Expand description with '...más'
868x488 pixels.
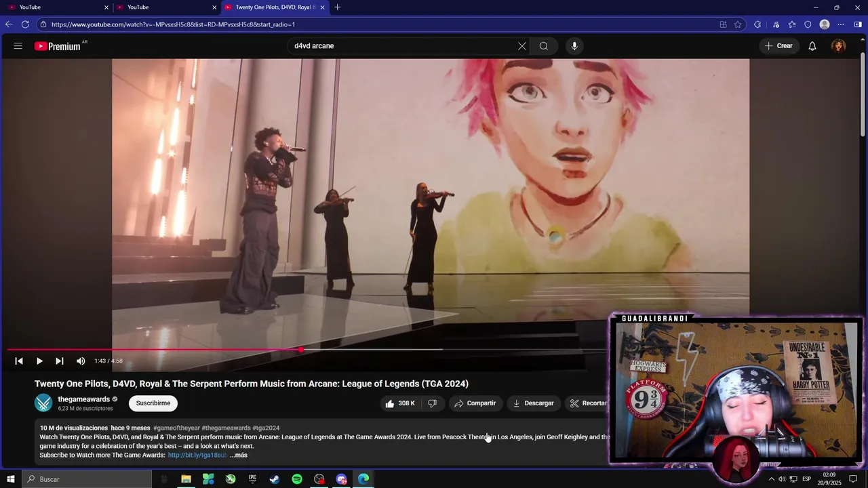pos(238,455)
